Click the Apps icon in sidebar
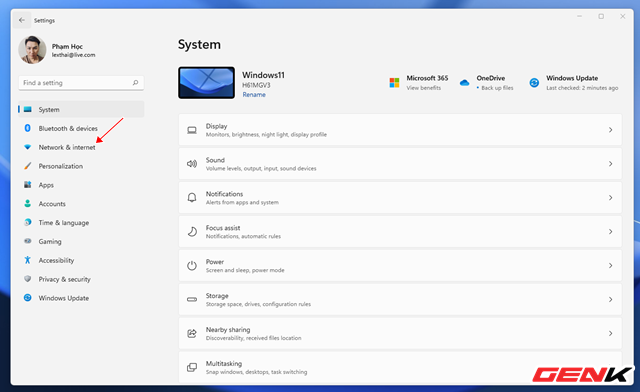The width and height of the screenshot is (640, 392). click(28, 185)
